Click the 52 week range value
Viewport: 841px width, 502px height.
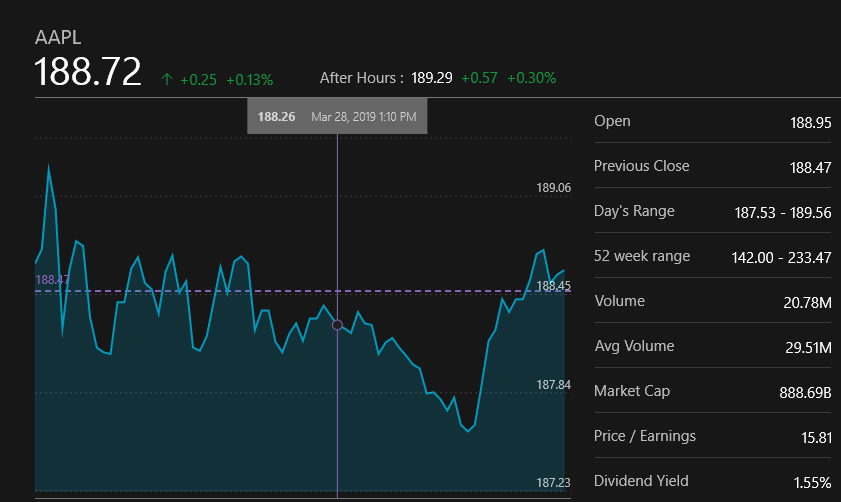[781, 257]
